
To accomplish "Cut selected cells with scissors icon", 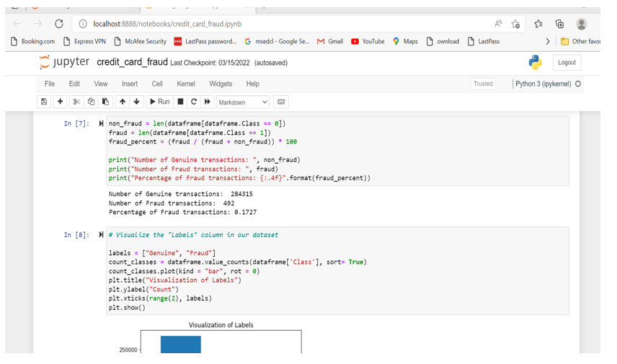I will 76,102.
